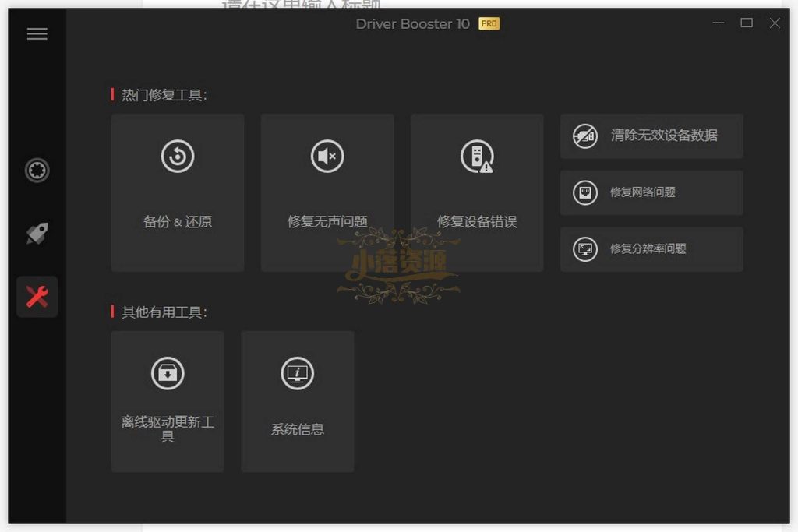Select the 清除无效设备数据 button

point(651,136)
